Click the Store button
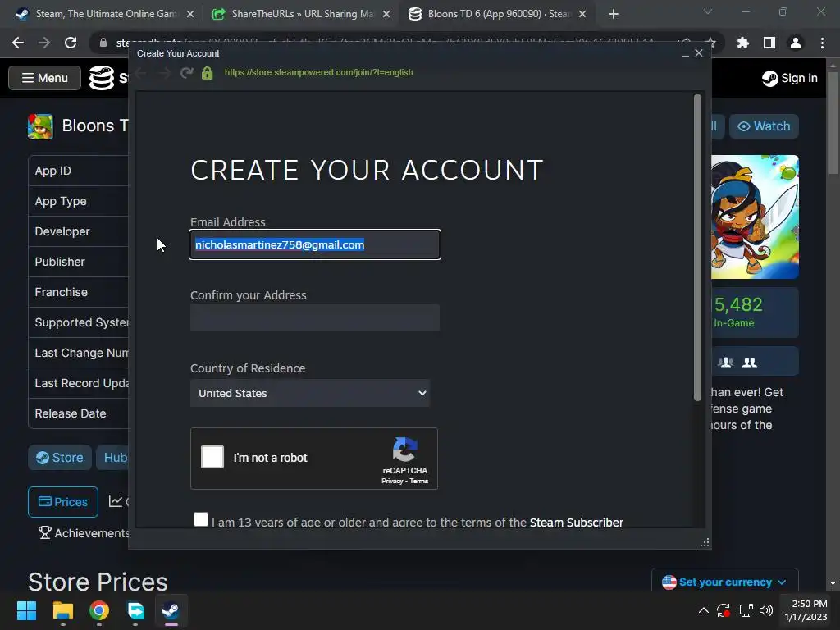 click(x=59, y=458)
